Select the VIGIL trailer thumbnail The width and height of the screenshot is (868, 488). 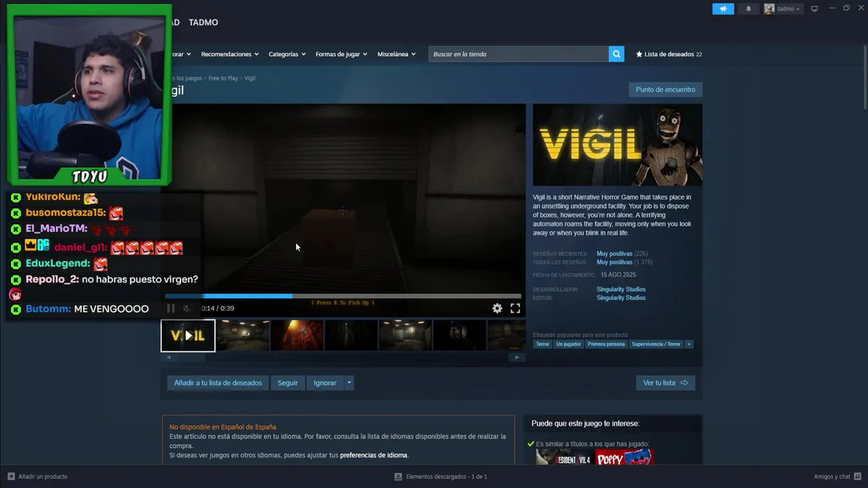click(x=188, y=335)
